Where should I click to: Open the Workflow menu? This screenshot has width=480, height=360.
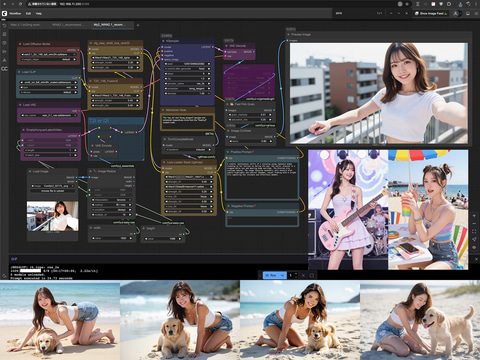point(15,13)
